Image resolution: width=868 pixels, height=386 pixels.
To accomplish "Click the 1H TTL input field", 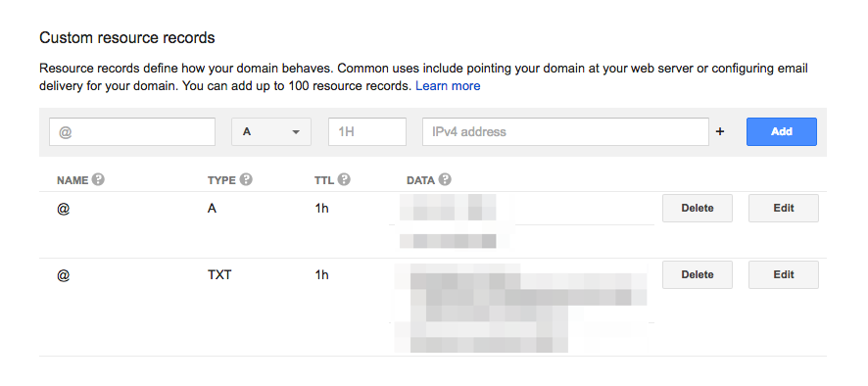I will (x=367, y=132).
